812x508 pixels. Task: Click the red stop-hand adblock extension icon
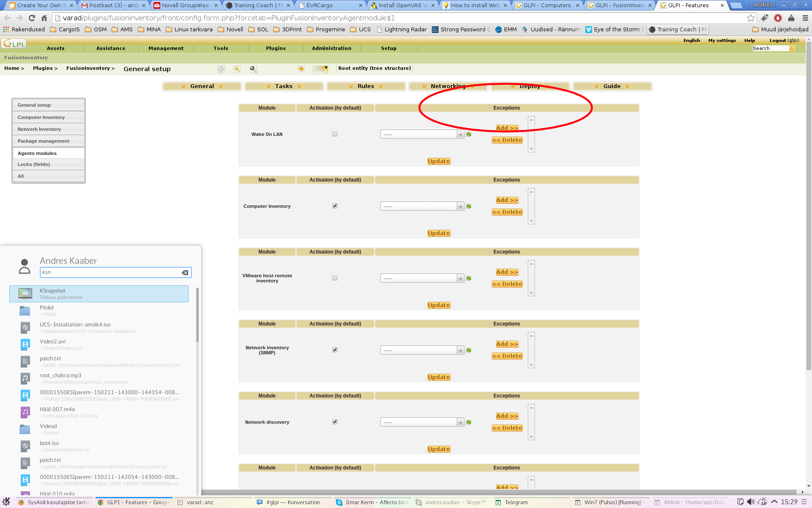click(778, 18)
